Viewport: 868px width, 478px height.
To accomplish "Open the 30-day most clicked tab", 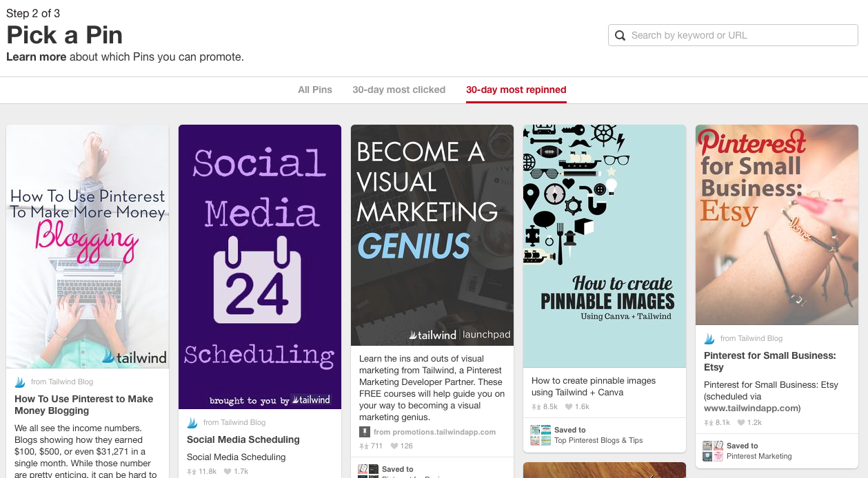I will (399, 90).
